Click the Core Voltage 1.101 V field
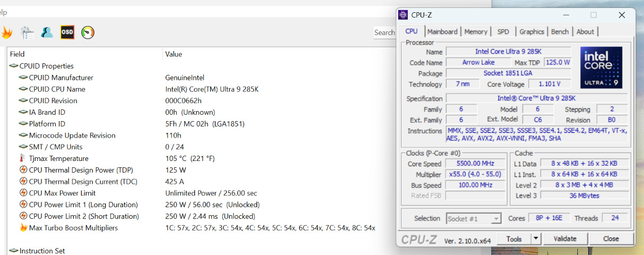The width and height of the screenshot is (644, 255). 549,84
